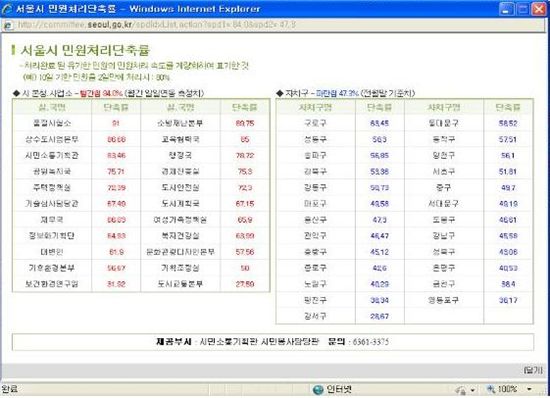This screenshot has height=398, width=550.
Task: Click the 57.51 rate value for 동작구
Action: tap(508, 139)
